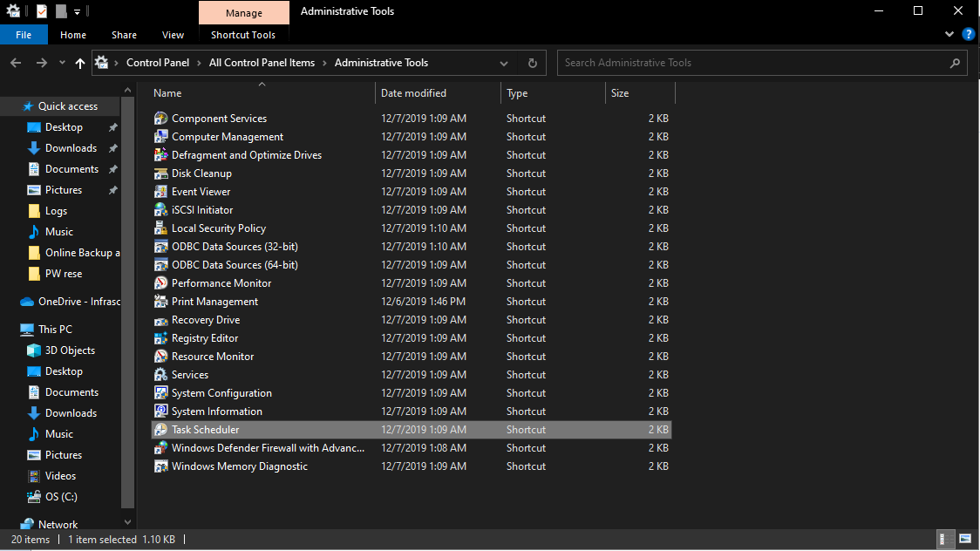Click the navigation pane scroll down arrow
Screen dimensions: 980x551
127,521
